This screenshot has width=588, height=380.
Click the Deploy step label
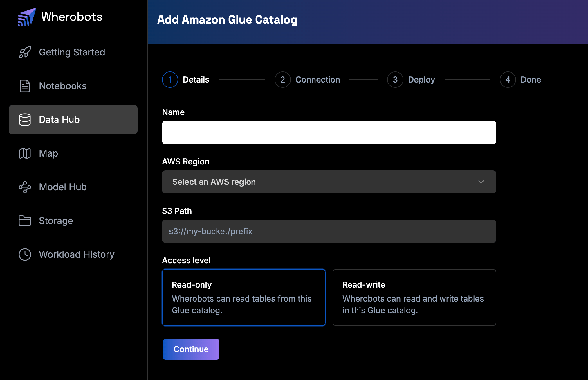[x=421, y=80]
